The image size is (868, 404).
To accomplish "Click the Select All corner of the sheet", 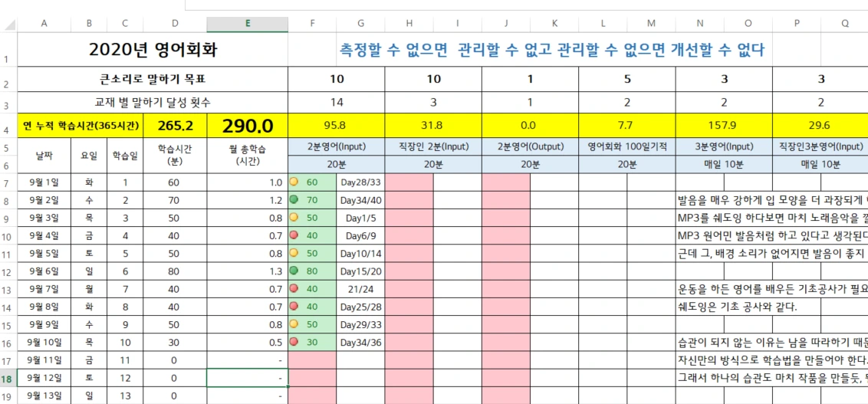I will click(x=8, y=24).
